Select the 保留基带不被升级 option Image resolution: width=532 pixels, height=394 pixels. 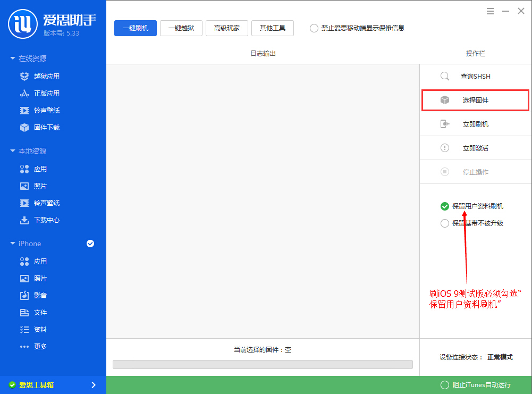tap(444, 223)
